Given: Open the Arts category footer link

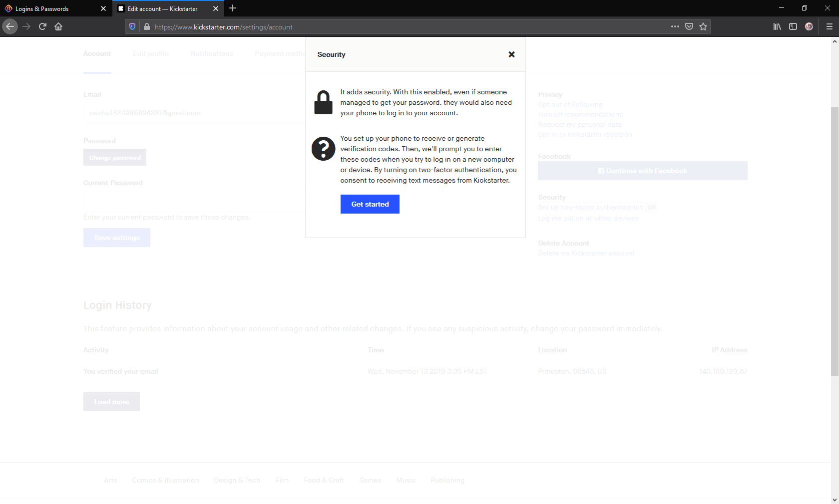Looking at the screenshot, I should 110,480.
